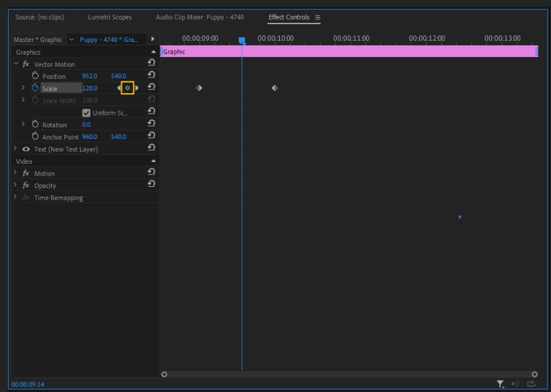
Task: Click the Rotation value 0.0
Action: 86,125
